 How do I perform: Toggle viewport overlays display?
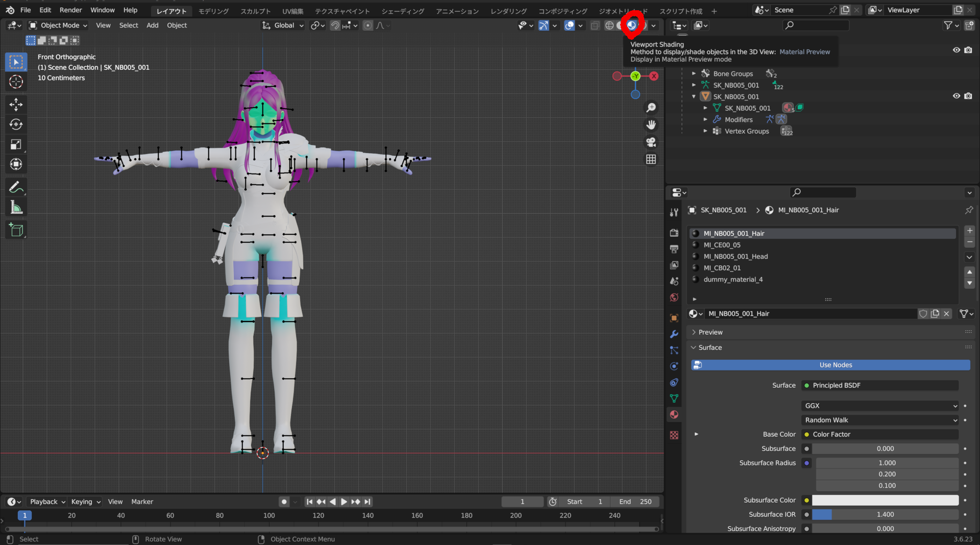coord(570,26)
